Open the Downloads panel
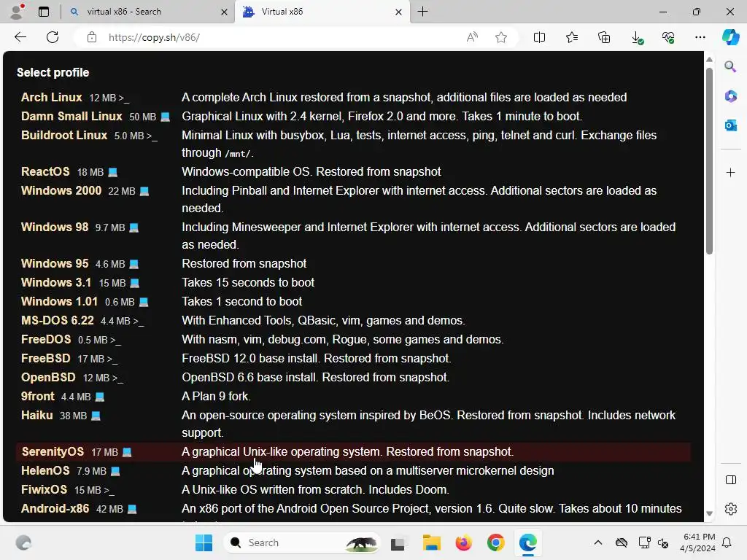The image size is (747, 560). click(637, 38)
